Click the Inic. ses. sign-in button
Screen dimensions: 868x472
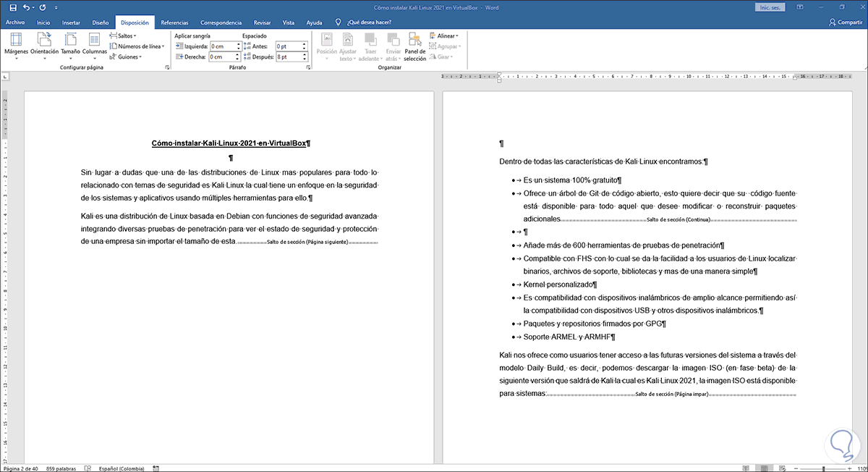tap(772, 7)
